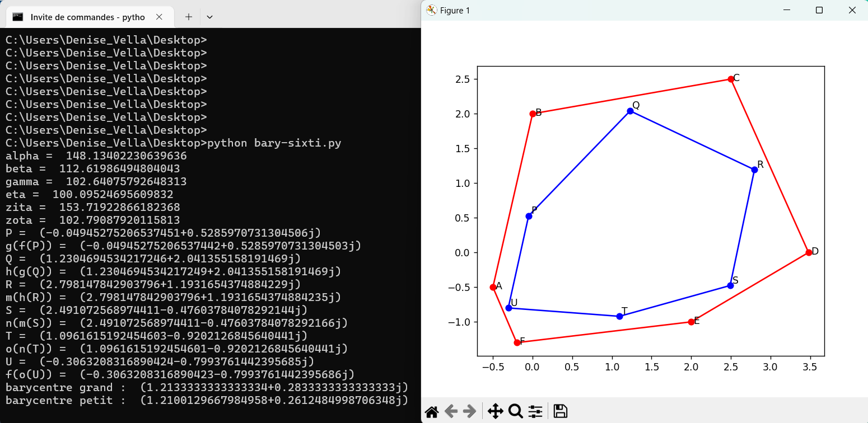Click red vertex C on the outer polygon
Image resolution: width=868 pixels, height=423 pixels.
pos(731,79)
